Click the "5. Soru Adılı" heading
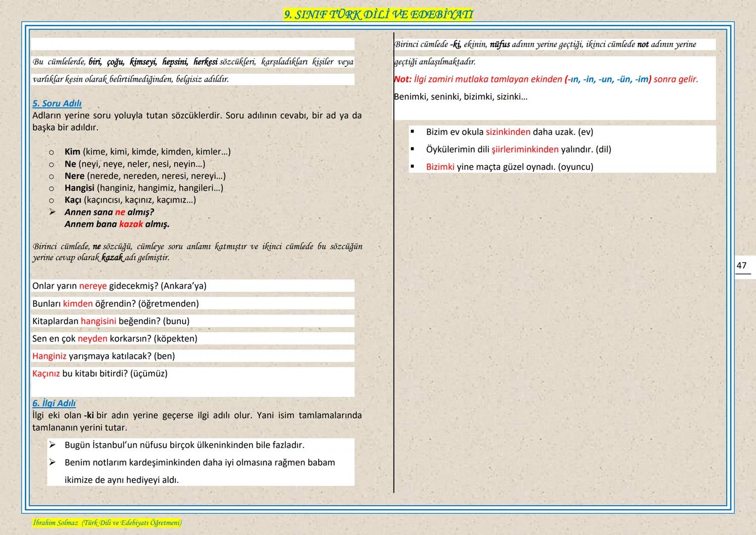 [57, 104]
